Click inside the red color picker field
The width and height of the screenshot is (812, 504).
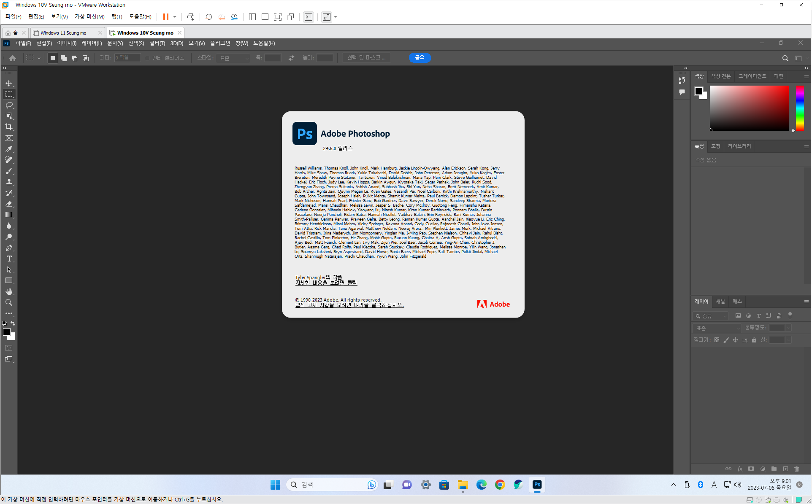[749, 108]
